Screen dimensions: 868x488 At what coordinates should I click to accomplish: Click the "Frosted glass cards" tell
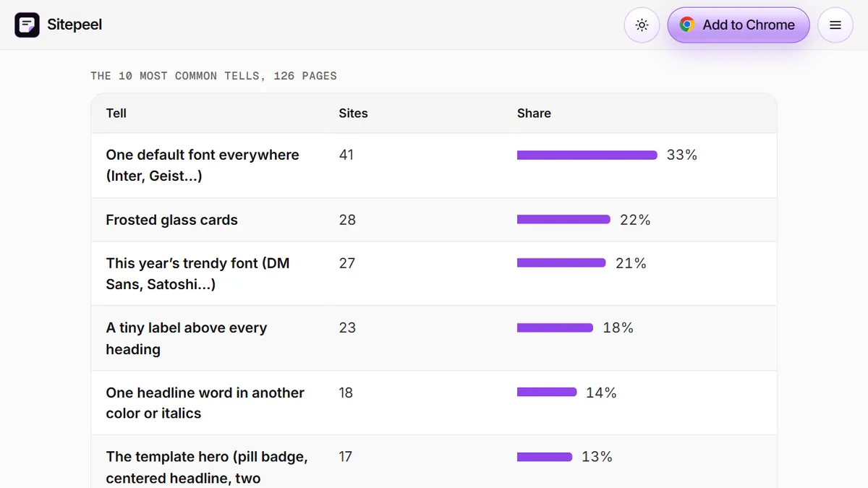172,220
